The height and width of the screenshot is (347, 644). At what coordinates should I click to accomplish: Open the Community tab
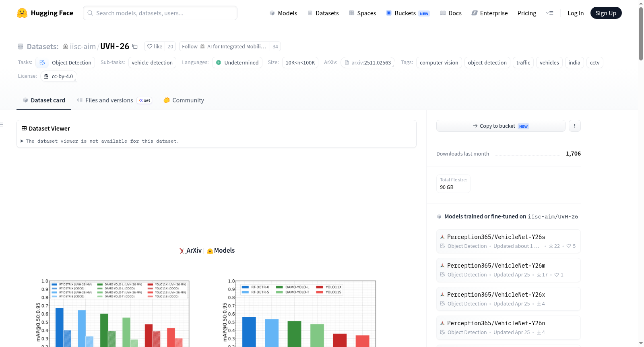(184, 100)
